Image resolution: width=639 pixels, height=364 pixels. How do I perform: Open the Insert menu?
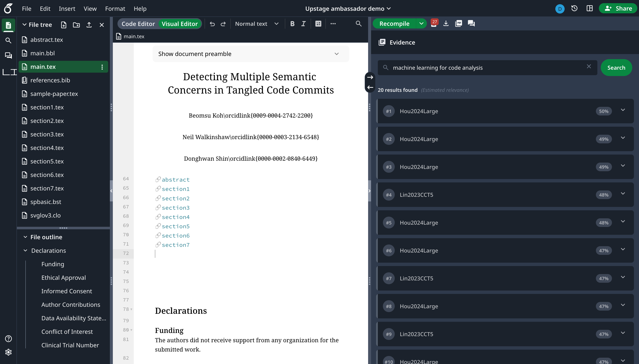coord(67,8)
